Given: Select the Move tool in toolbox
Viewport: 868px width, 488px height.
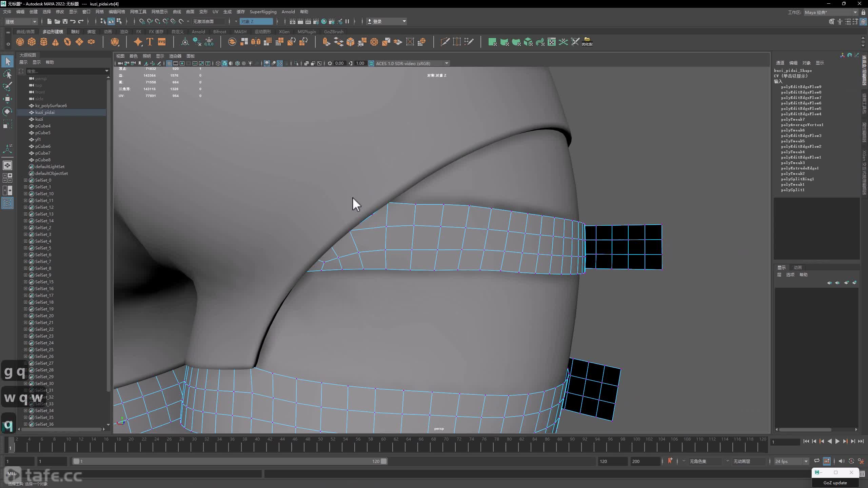Looking at the screenshot, I should coord(7,99).
